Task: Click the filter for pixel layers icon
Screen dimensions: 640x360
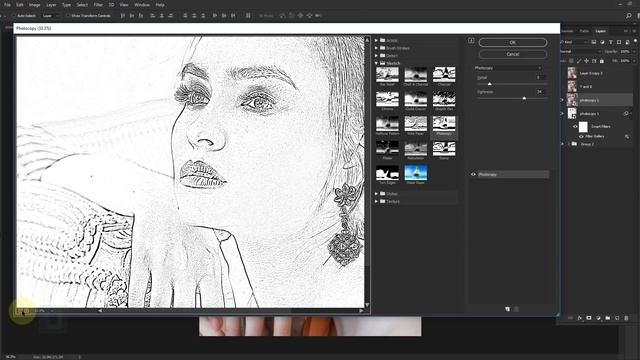Action: point(594,42)
